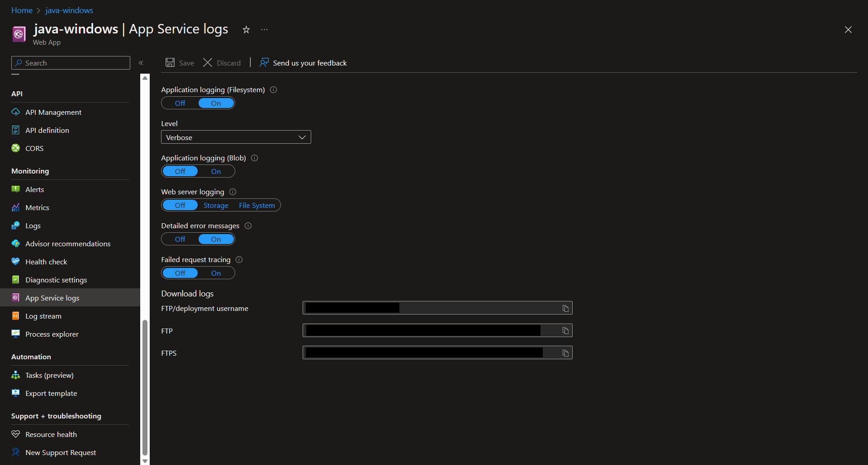
Task: Click the Advisor recommendations icon
Action: (x=16, y=244)
